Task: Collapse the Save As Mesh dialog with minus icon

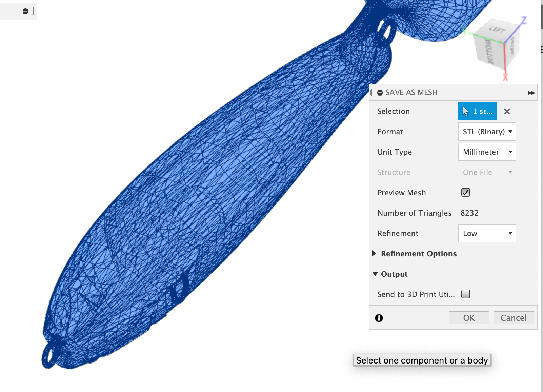Action: click(x=380, y=93)
